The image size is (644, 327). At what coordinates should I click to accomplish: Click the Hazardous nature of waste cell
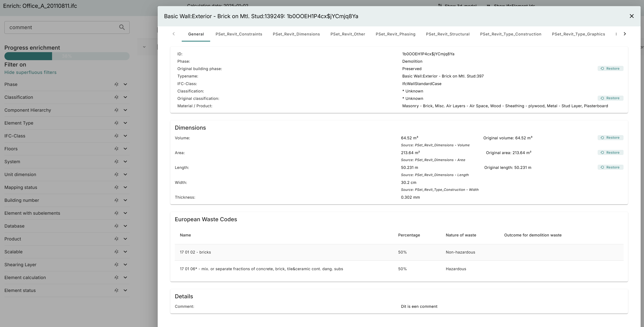tap(456, 269)
